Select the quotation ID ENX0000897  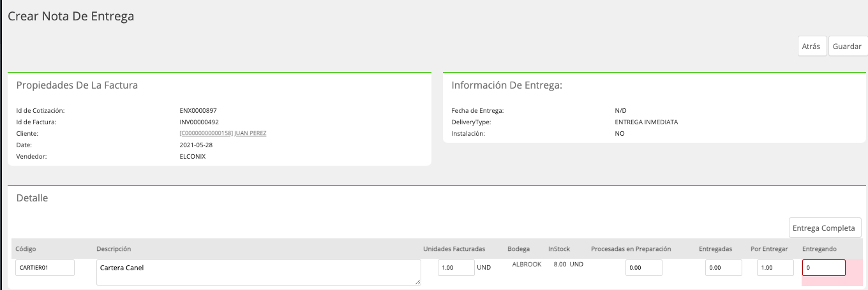(x=198, y=110)
